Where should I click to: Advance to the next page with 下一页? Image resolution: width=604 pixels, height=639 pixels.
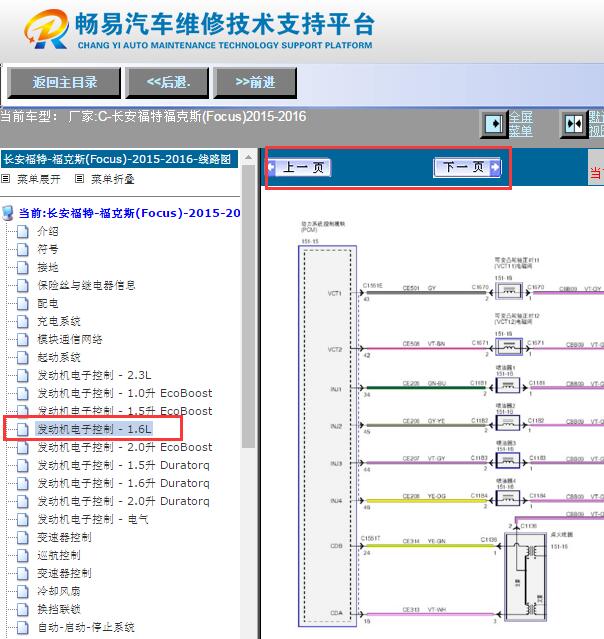[467, 167]
